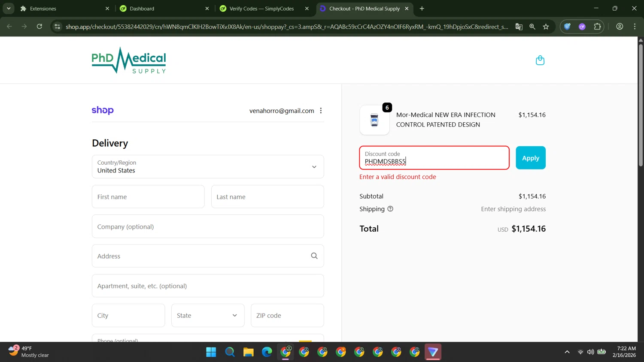Switch to the Verify Codes — SimplyCodes tab
The image size is (644, 362).
264,9
